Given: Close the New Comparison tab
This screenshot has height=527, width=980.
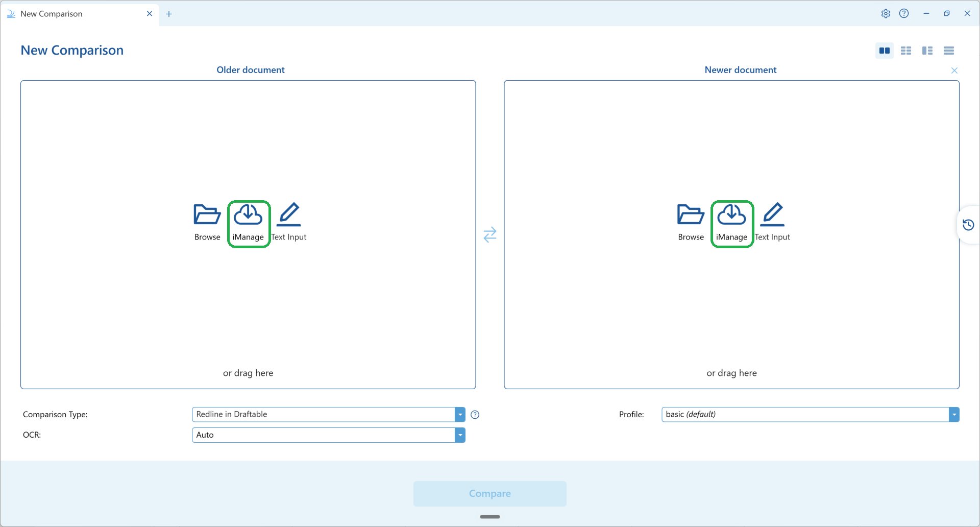Looking at the screenshot, I should [150, 14].
